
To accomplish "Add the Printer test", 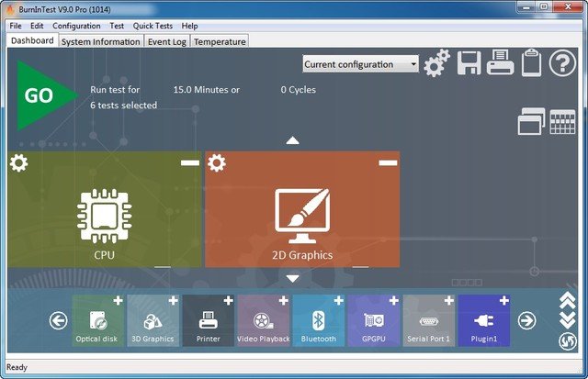I will [229, 301].
